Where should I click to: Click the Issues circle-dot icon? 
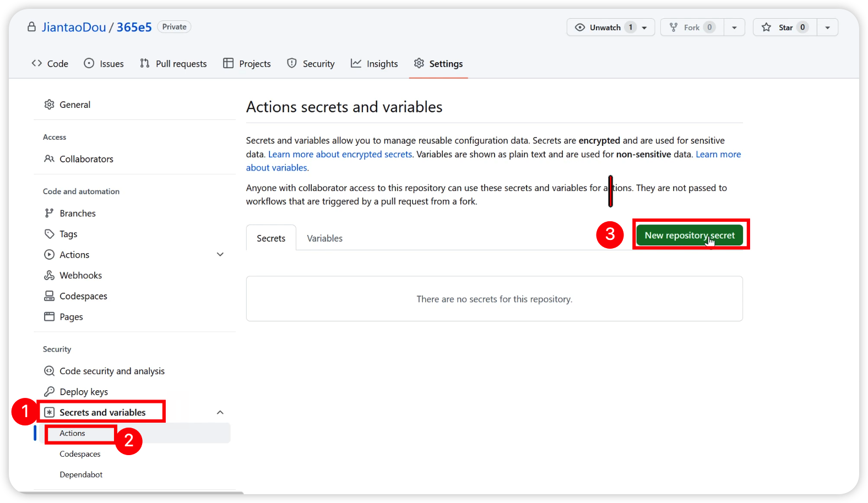89,63
